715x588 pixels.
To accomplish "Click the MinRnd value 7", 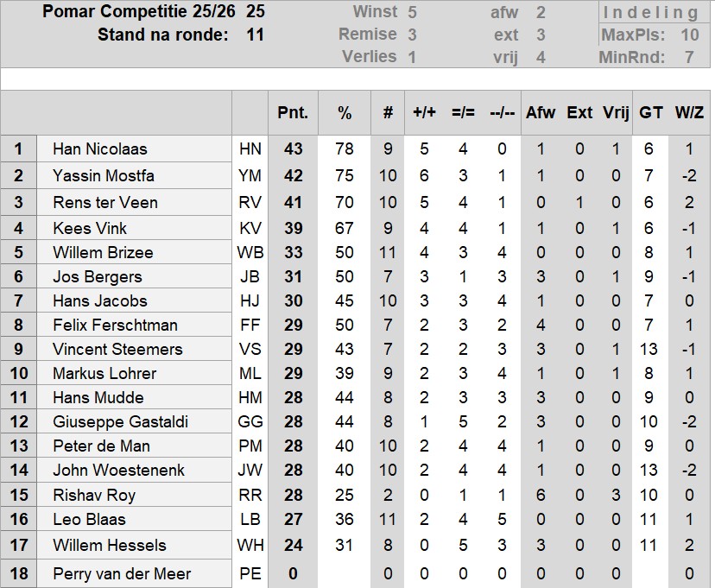I will [x=689, y=57].
